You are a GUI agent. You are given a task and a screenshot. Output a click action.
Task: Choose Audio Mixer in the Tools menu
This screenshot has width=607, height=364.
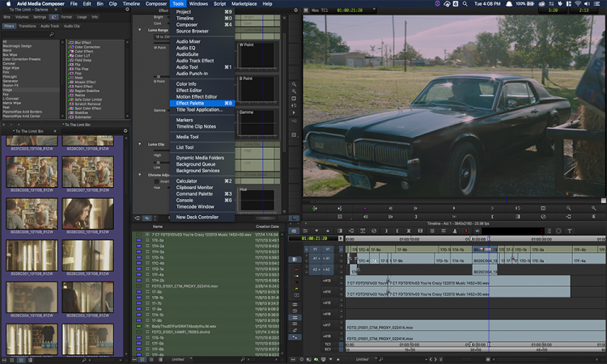pyautogui.click(x=189, y=41)
